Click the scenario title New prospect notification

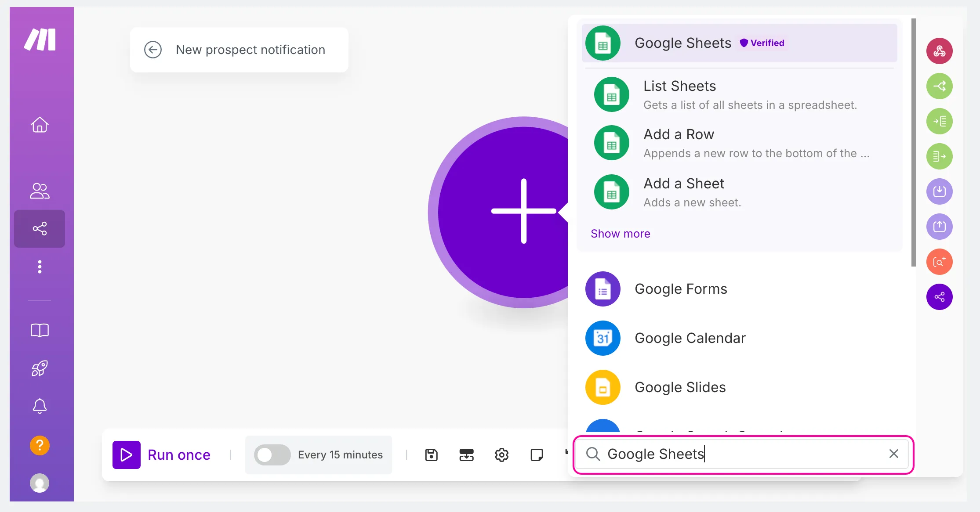[x=250, y=50]
